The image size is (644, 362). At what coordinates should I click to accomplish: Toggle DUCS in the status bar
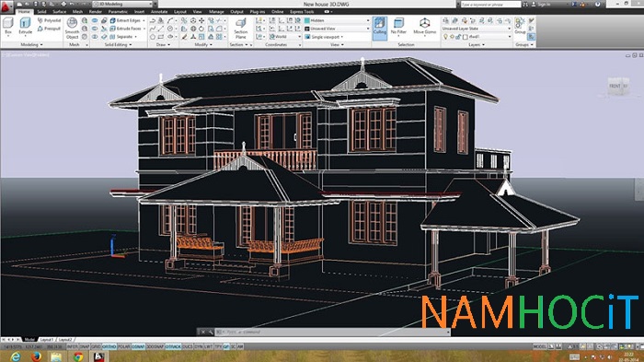pos(188,346)
